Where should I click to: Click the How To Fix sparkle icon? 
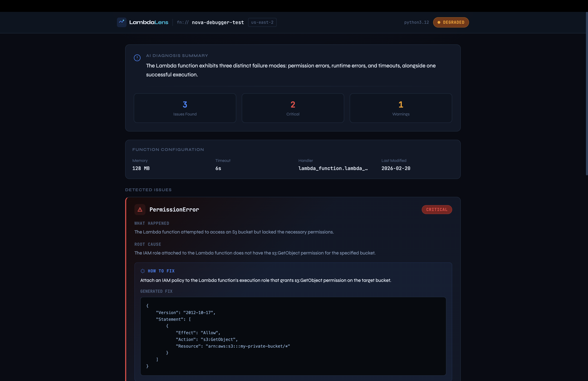[x=143, y=271]
